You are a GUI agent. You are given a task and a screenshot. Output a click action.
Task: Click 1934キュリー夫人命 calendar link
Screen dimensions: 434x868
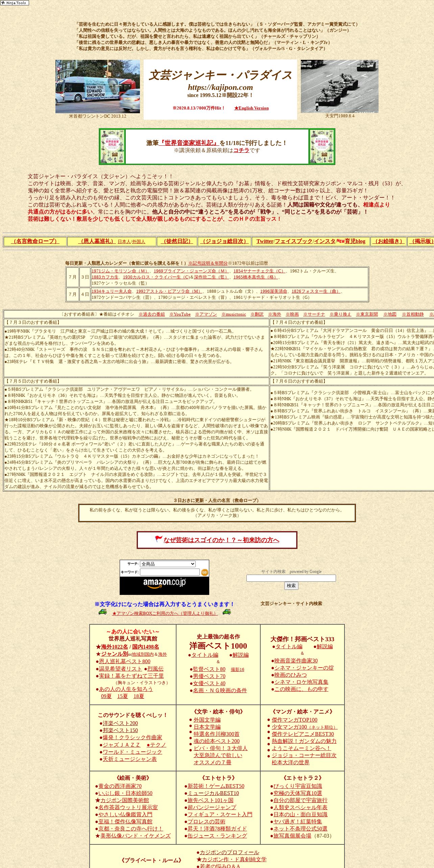[112, 291]
